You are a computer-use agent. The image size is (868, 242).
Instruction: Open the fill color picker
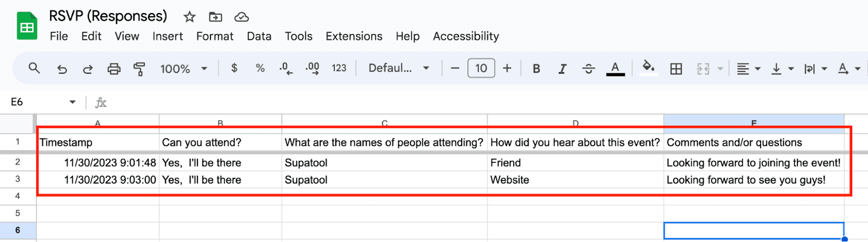pyautogui.click(x=648, y=68)
